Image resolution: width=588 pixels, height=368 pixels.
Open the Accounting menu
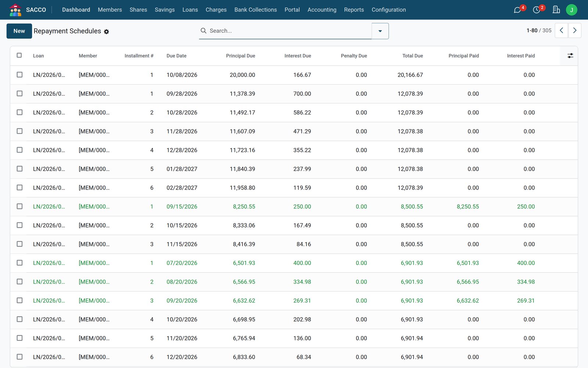click(322, 10)
